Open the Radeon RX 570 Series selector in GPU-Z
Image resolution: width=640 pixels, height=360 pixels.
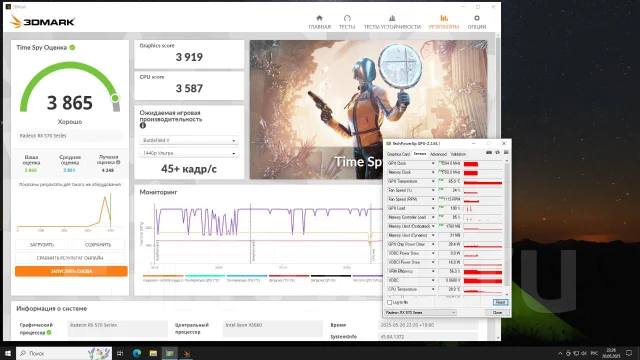420,313
